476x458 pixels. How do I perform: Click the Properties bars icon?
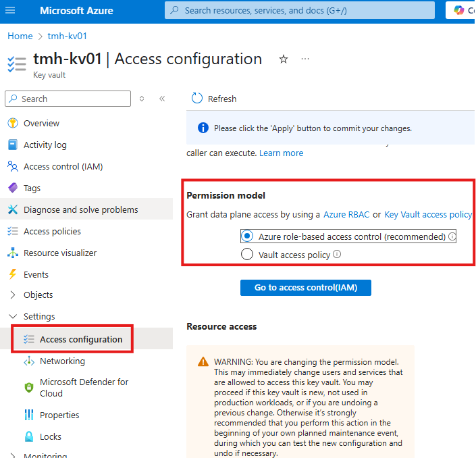click(x=29, y=415)
